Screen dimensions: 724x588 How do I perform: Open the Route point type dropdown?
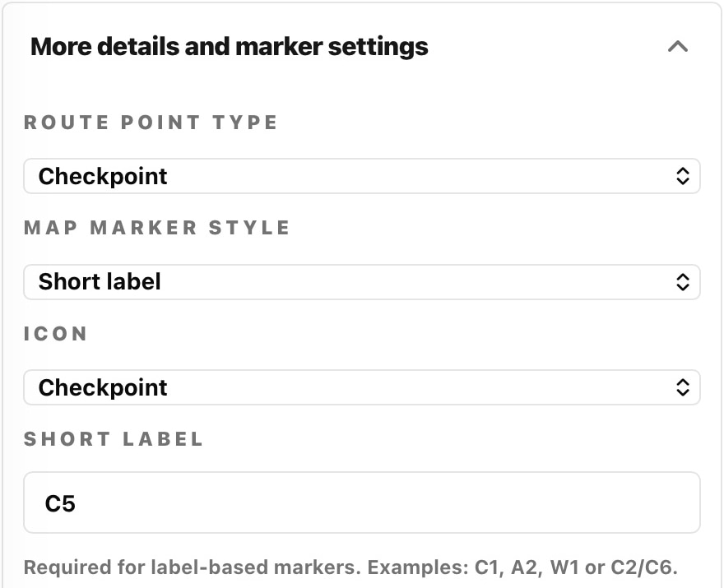361,176
